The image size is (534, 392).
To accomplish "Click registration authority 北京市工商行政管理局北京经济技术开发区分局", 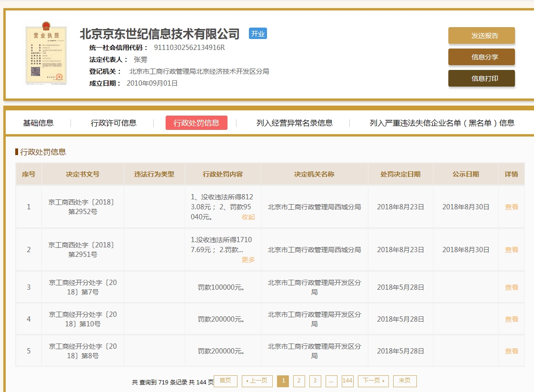I will point(199,71).
